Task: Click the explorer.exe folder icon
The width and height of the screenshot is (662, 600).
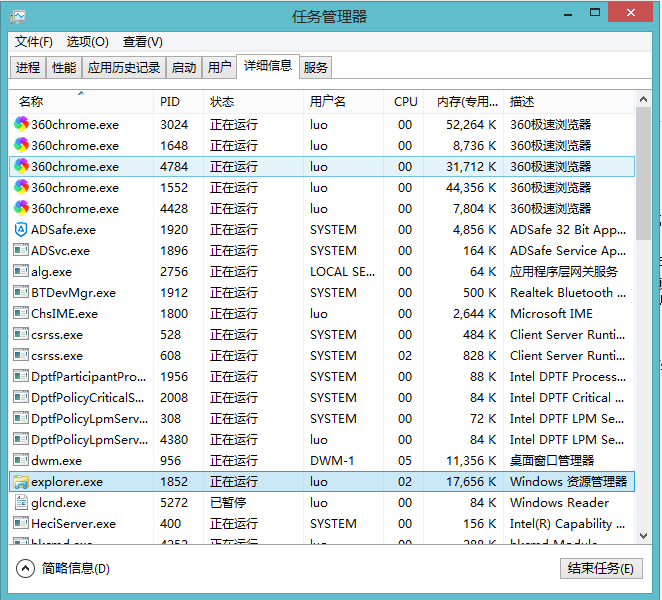Action: click(21, 481)
